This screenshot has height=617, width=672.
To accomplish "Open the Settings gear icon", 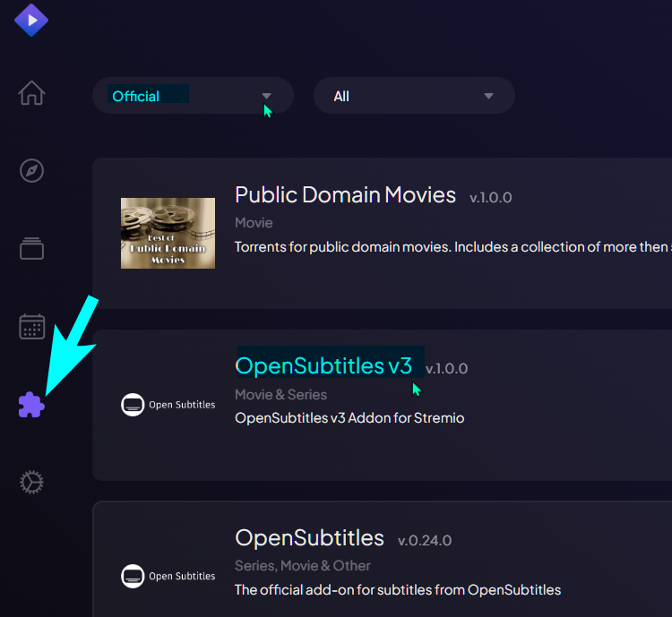I will [x=31, y=483].
